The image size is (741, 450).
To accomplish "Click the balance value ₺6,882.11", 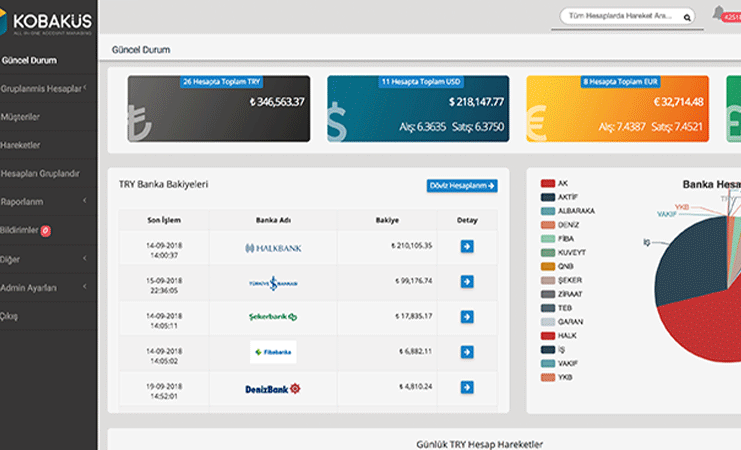I will (x=415, y=351).
